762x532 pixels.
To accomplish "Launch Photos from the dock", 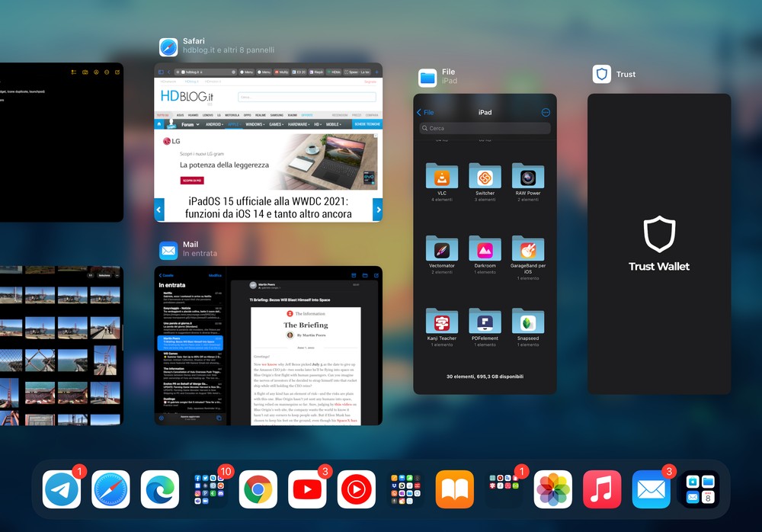I will 553,489.
